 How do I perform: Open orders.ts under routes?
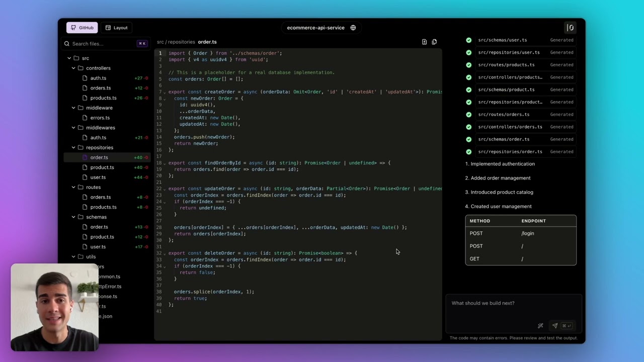tap(107, 197)
